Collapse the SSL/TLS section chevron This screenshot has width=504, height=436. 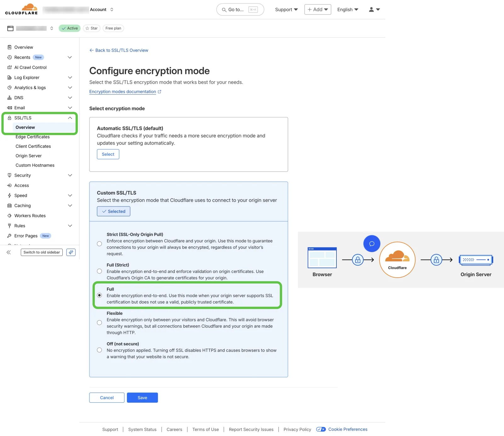point(70,118)
